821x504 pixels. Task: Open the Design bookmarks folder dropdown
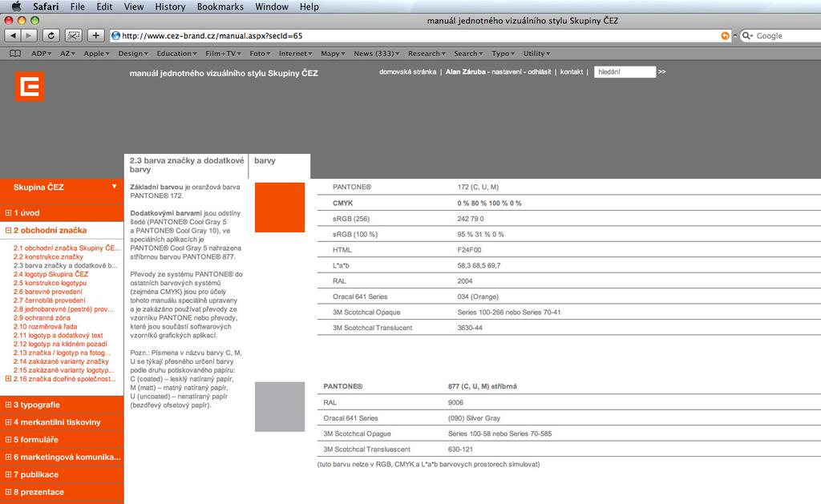pos(133,54)
